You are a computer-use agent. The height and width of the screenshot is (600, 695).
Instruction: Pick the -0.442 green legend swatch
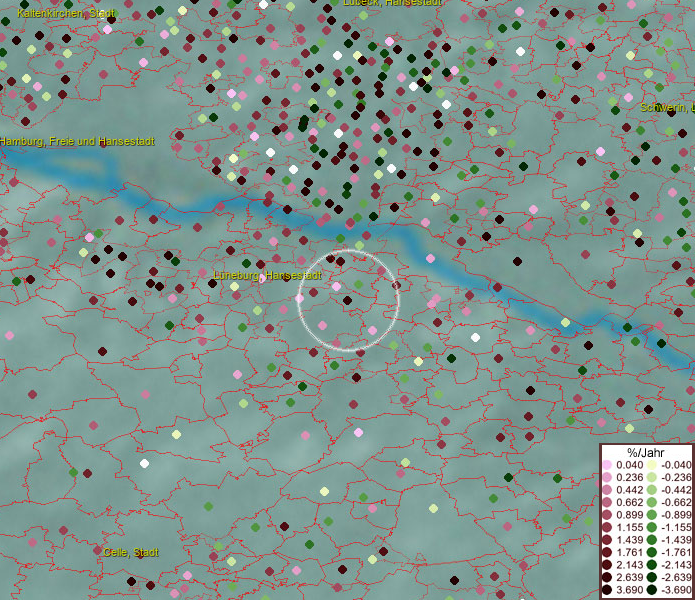(652, 490)
